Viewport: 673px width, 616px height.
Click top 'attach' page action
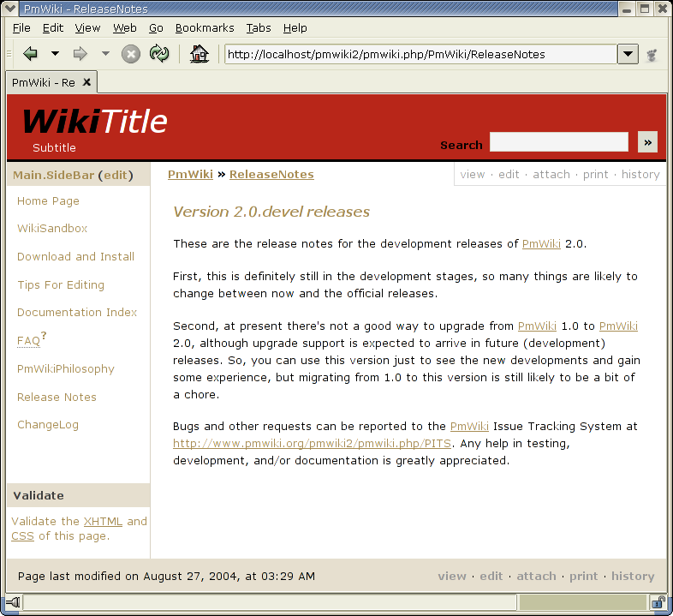tap(551, 175)
